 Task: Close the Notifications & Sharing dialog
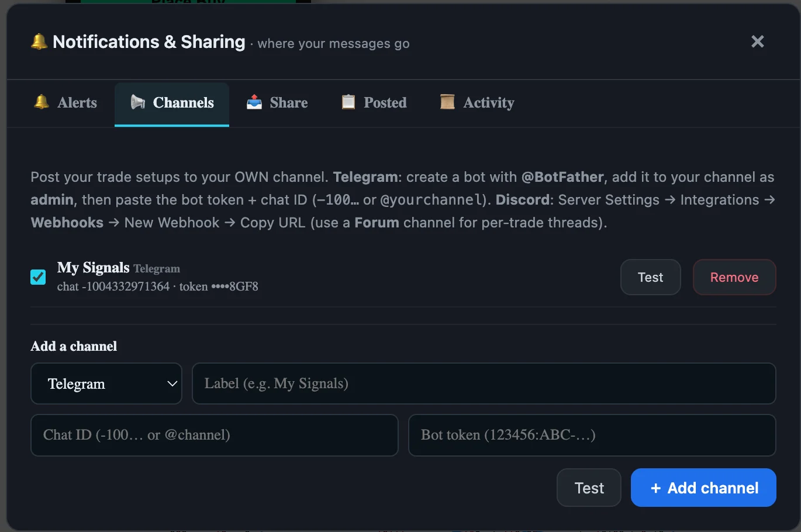[757, 42]
